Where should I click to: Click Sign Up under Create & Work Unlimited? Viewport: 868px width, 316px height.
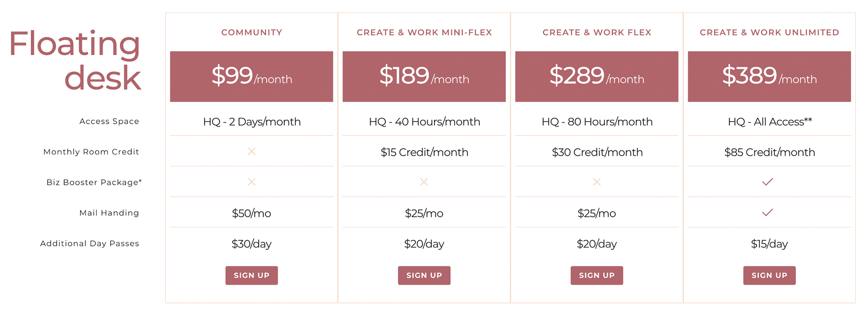(x=769, y=275)
